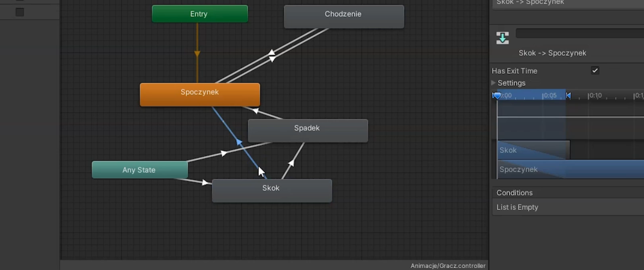
Task: Select the Skok to Spadek transition arrow
Action: click(x=291, y=163)
